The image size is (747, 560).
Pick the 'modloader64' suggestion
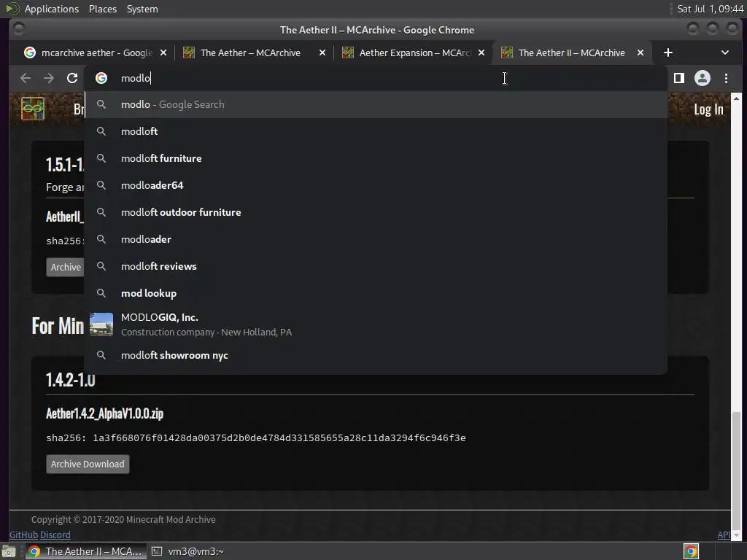click(376, 185)
